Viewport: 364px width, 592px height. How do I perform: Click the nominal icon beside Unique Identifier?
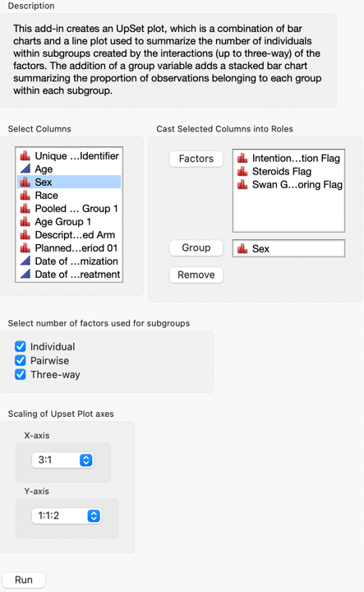click(x=25, y=155)
